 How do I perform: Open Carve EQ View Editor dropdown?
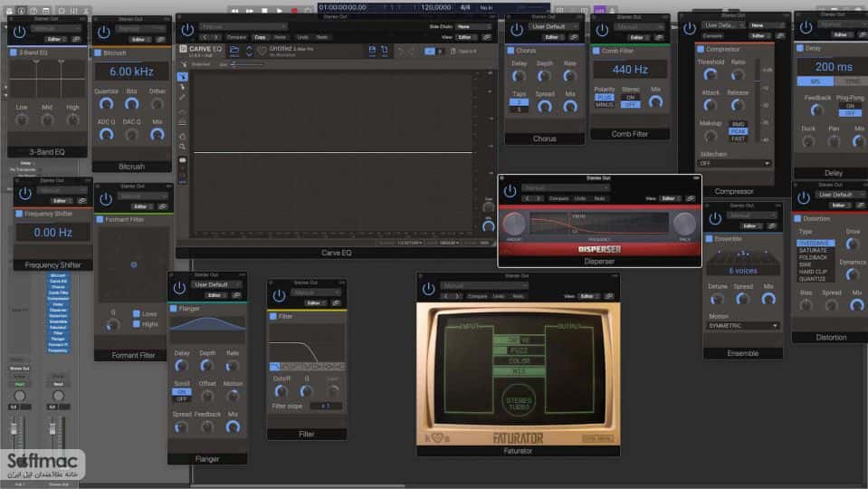[x=467, y=37]
